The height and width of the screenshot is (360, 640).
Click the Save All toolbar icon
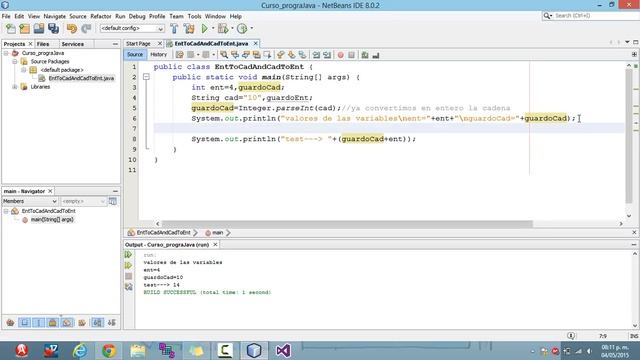point(53,29)
